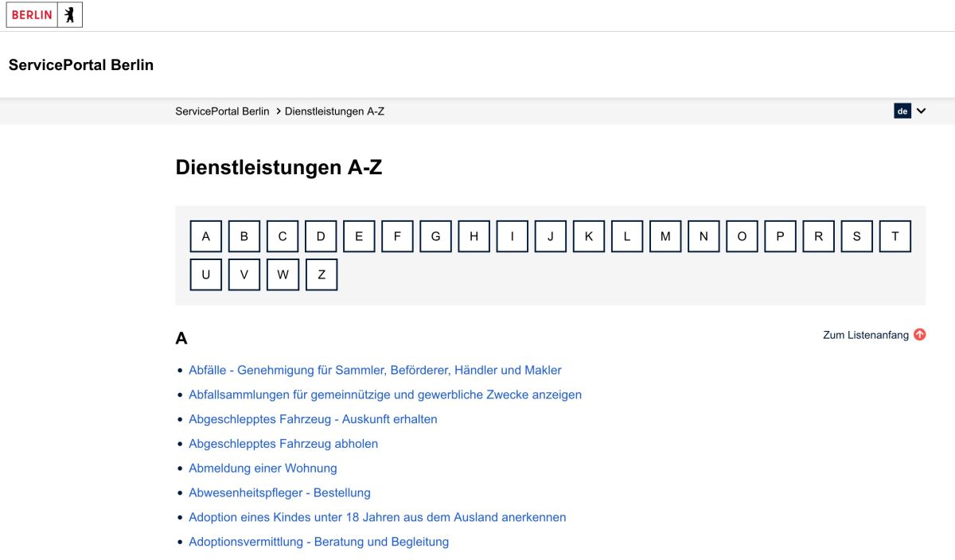Select letter M in alphabet index
Viewport: 955px width, 560px height.
pos(665,236)
